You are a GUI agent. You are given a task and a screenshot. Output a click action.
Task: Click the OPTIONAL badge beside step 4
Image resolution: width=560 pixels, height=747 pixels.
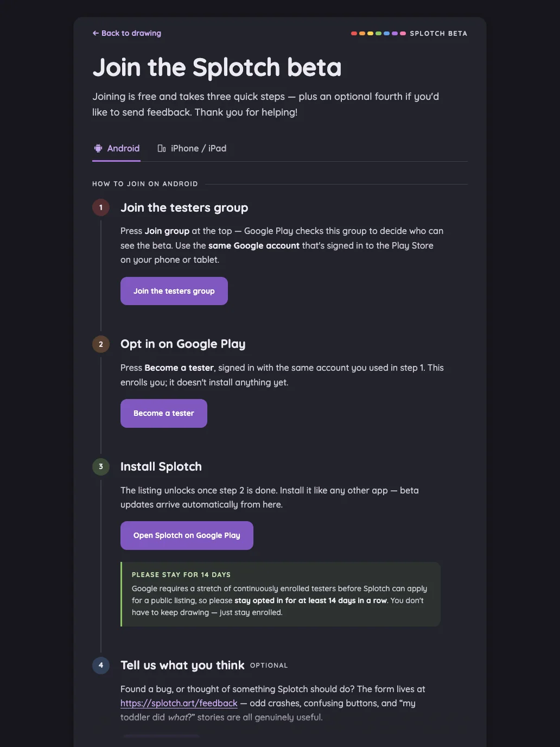pyautogui.click(x=269, y=666)
